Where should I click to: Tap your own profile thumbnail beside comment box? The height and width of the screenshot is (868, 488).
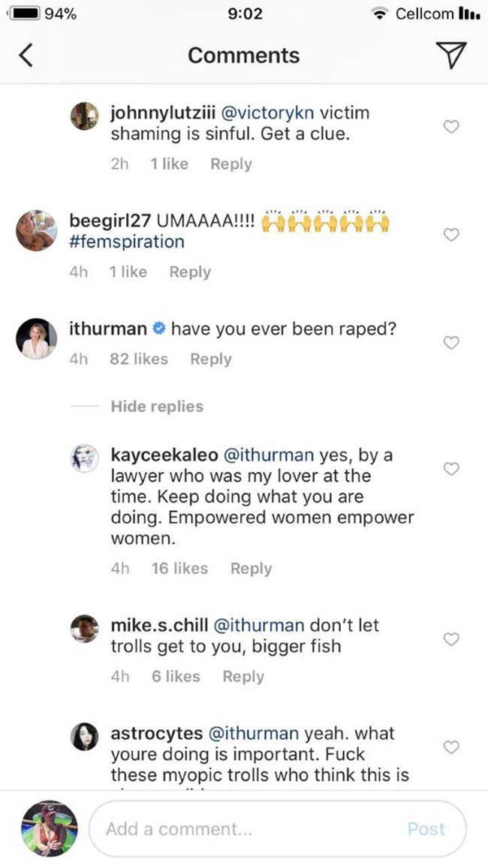coord(49,828)
